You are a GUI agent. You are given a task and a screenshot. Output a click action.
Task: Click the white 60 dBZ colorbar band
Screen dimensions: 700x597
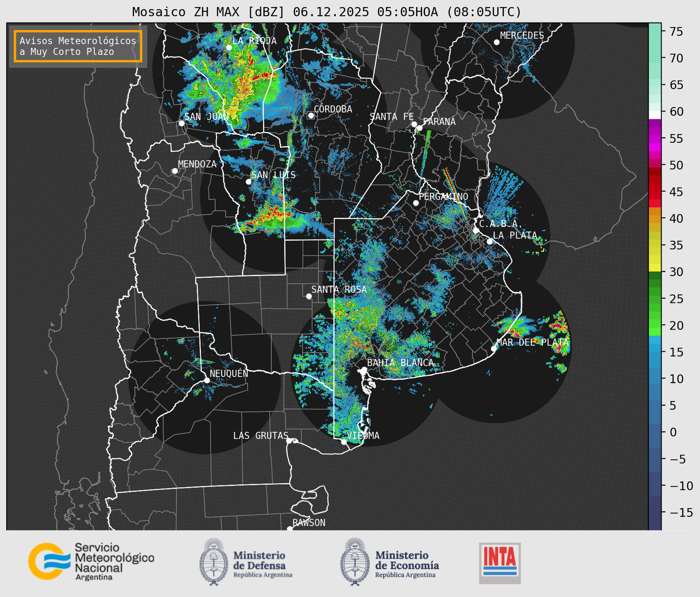coord(655,115)
